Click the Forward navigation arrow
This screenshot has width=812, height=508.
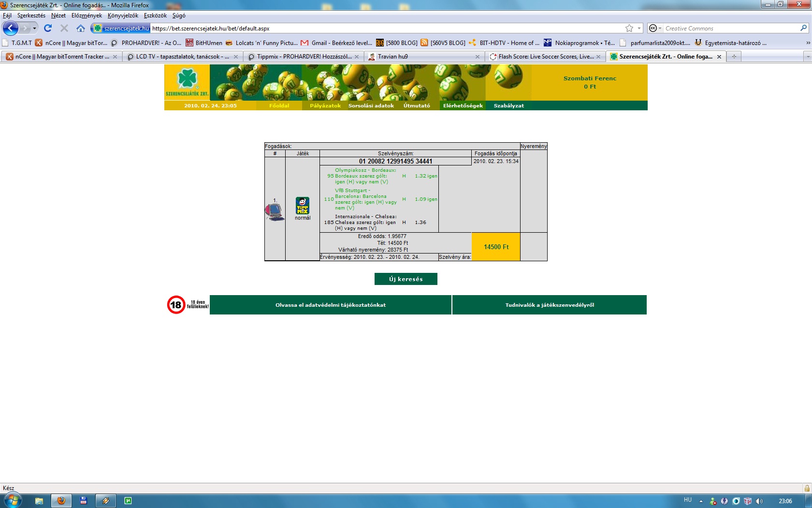click(25, 28)
